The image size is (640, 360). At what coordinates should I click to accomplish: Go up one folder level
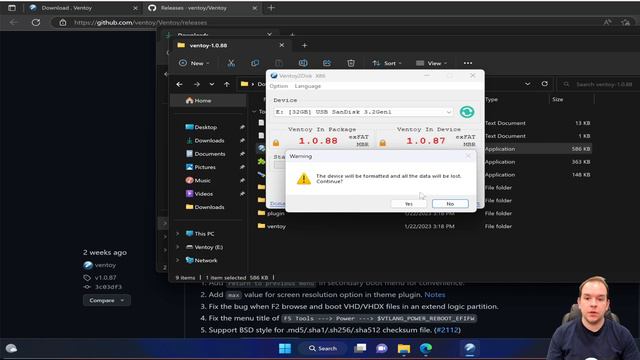click(227, 84)
